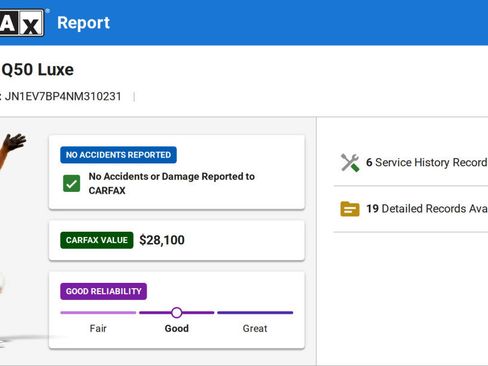Open the 6 Service History Records link

pos(426,163)
